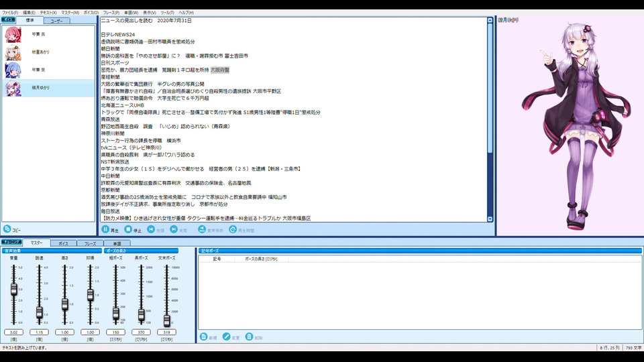This screenshot has width=644, height=362.
Task: Click the long pause field showing 370
Action: pos(141,332)
